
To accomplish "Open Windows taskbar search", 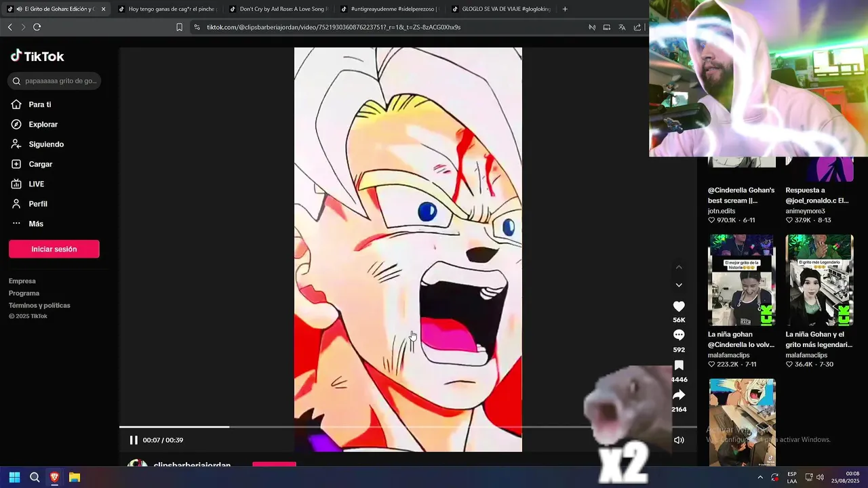I will (x=35, y=477).
